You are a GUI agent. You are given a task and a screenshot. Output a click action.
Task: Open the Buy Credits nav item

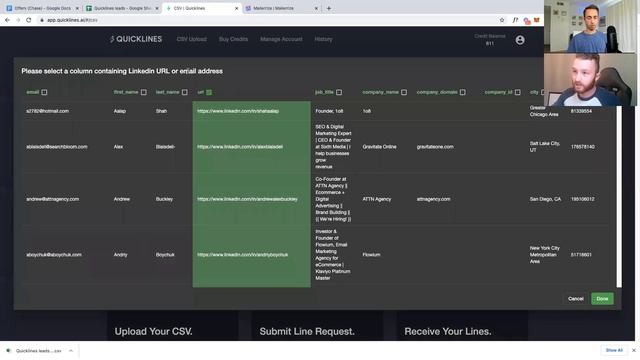coord(233,39)
